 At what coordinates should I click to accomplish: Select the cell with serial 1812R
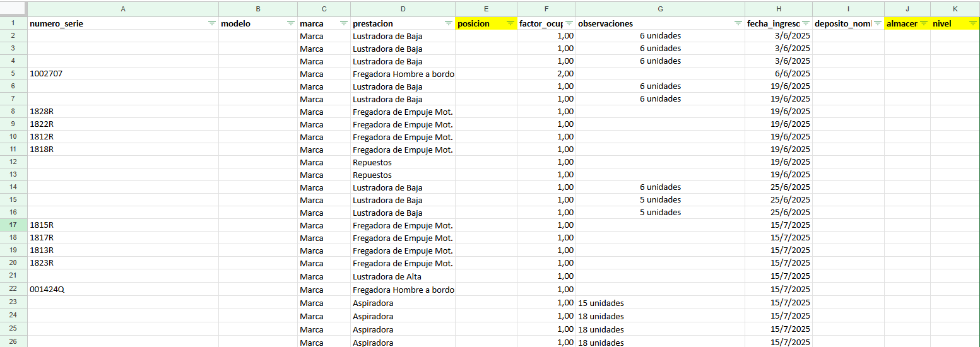(123, 137)
